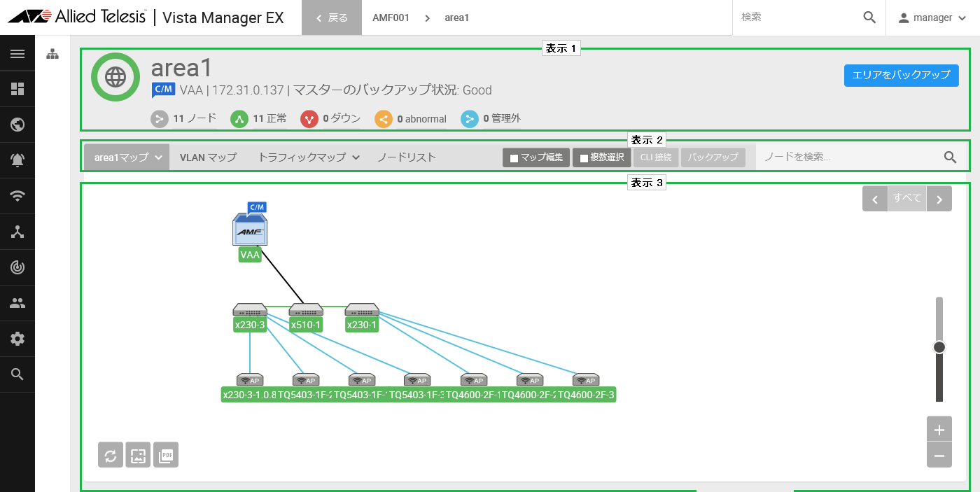
Task: Click the Allied Telesis Vista Manager logo
Action: click(146, 17)
